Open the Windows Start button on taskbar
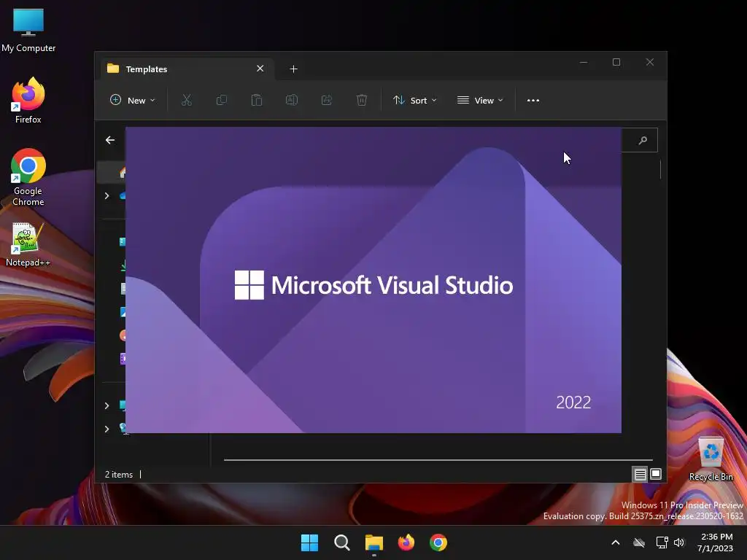 (309, 542)
